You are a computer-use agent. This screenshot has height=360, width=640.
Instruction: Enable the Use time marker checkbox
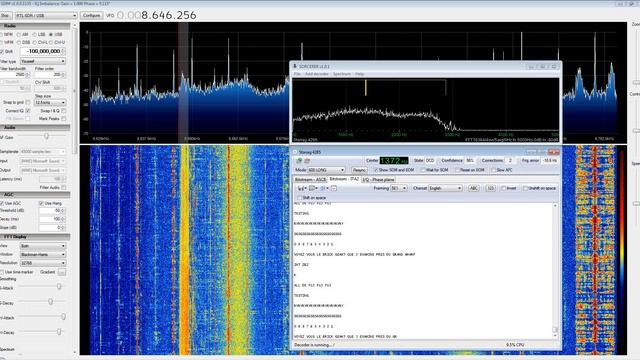(x=2, y=272)
